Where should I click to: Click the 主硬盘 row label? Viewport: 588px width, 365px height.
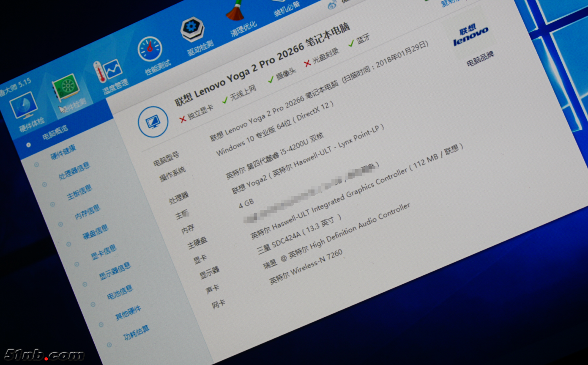pyautogui.click(x=197, y=243)
